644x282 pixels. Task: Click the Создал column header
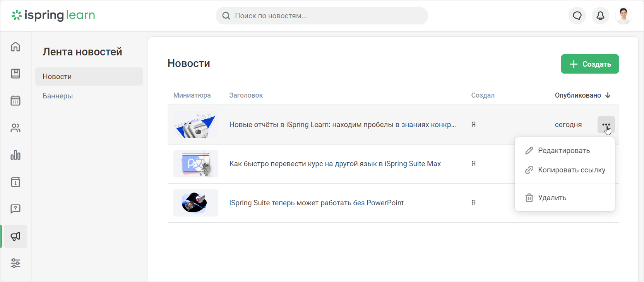(x=483, y=95)
